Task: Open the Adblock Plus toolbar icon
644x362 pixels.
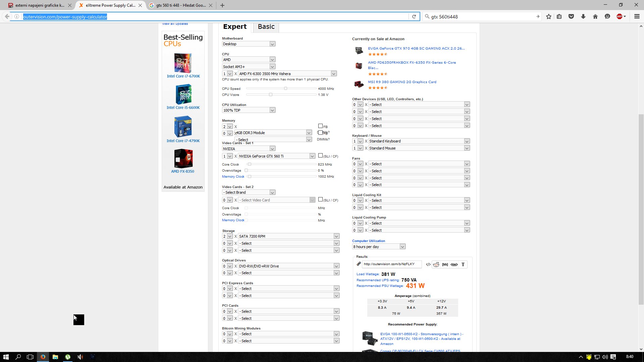Action: pyautogui.click(x=620, y=16)
